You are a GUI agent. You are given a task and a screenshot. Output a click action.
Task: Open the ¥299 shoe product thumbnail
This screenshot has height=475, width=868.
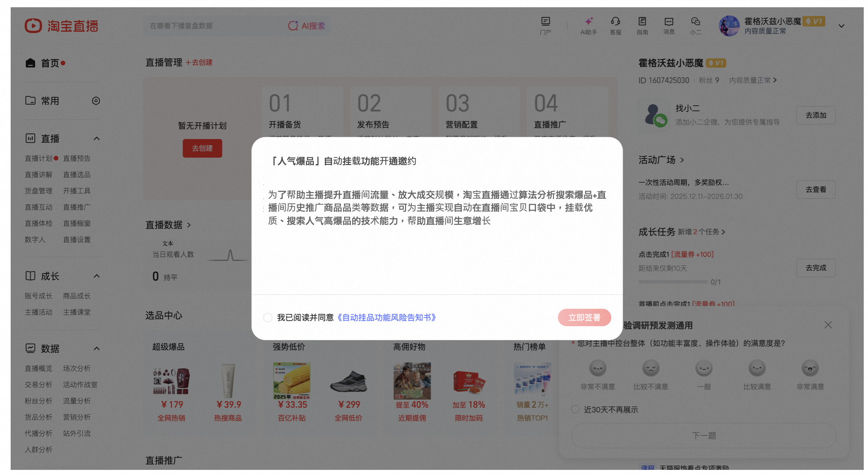pos(348,380)
